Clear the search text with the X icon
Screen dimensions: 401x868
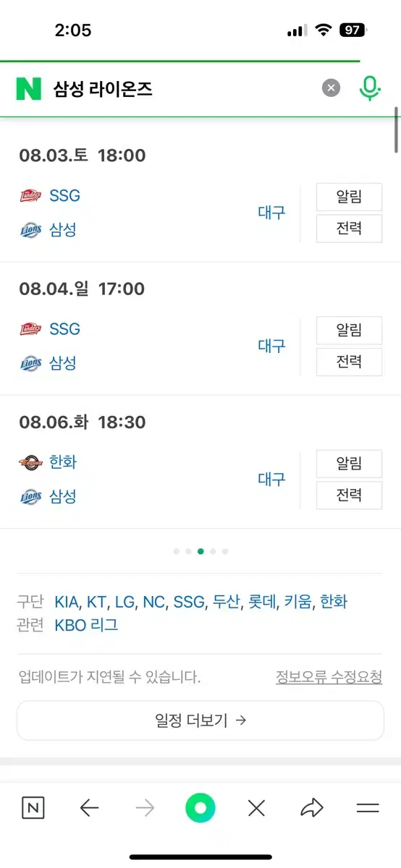(x=331, y=88)
